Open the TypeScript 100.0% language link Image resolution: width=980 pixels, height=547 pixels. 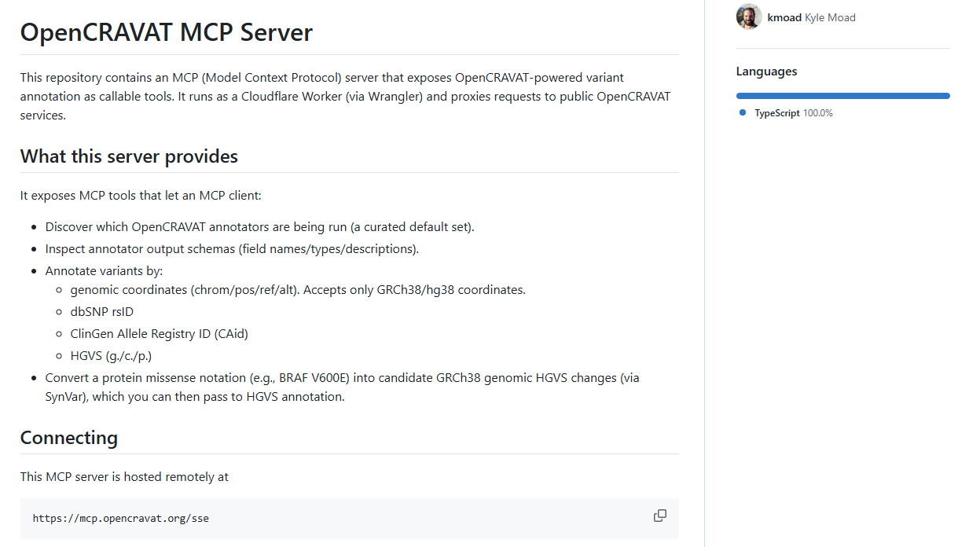(x=793, y=113)
